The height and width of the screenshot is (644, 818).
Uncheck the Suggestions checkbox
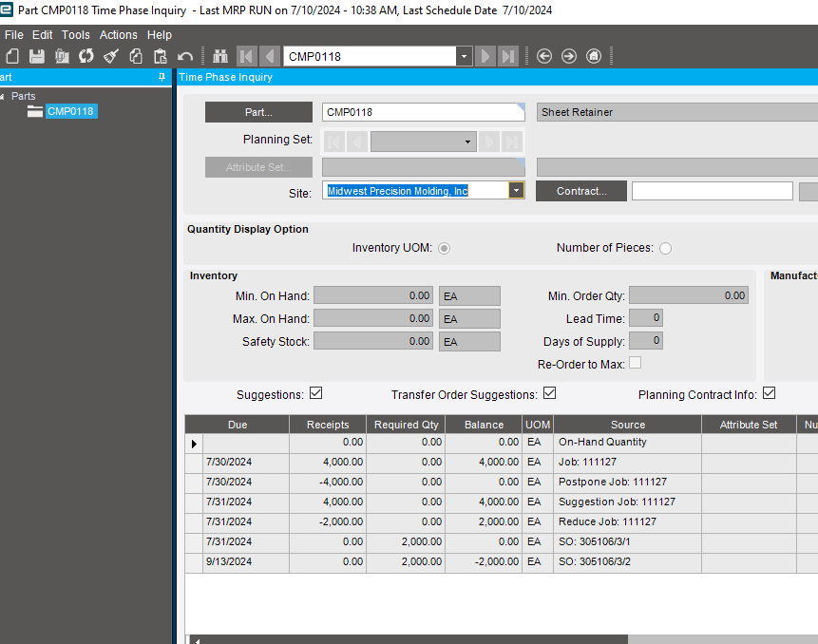point(316,393)
